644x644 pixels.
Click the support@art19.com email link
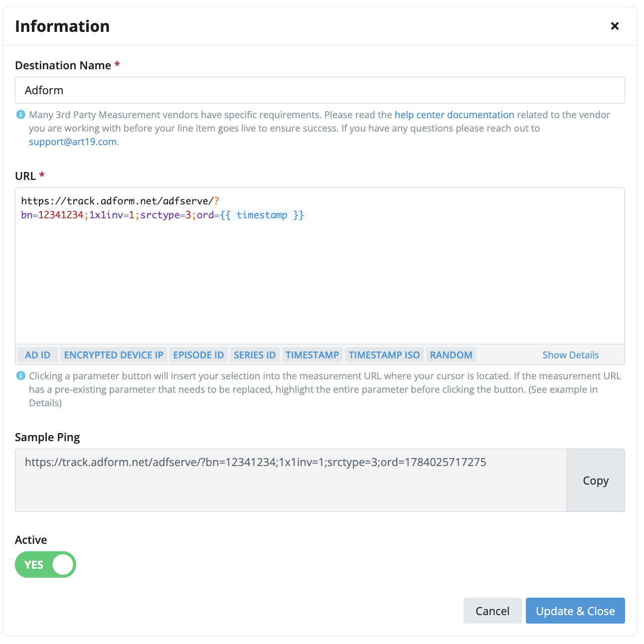click(x=73, y=142)
